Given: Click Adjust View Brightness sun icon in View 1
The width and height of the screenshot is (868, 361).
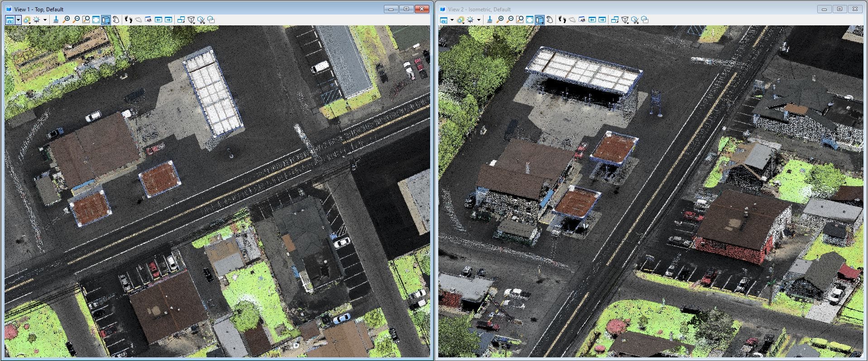Looking at the screenshot, I should pos(37,20).
